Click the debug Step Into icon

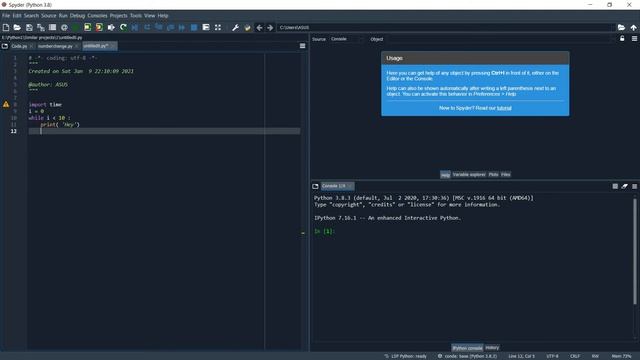click(159, 27)
